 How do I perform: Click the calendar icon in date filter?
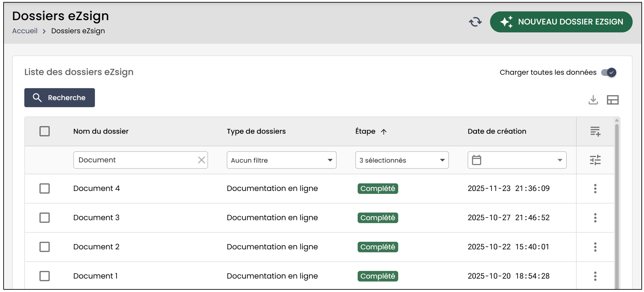[x=476, y=160]
